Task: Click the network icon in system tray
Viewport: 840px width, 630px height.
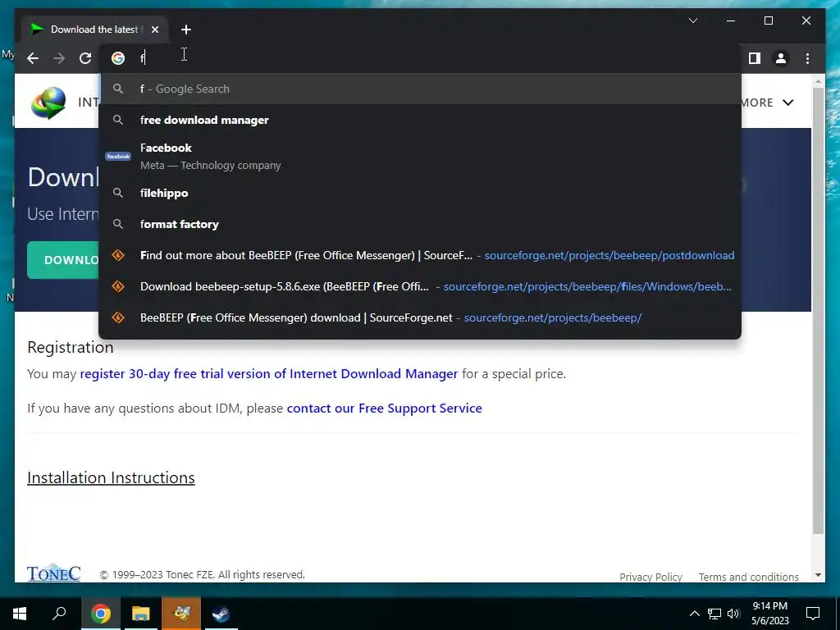Action: coord(714,614)
